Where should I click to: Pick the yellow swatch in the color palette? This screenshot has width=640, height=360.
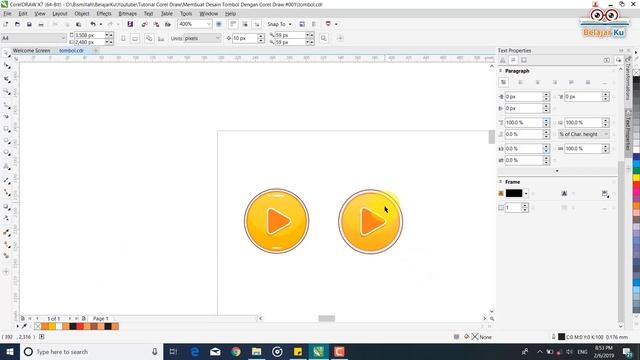pos(636,178)
